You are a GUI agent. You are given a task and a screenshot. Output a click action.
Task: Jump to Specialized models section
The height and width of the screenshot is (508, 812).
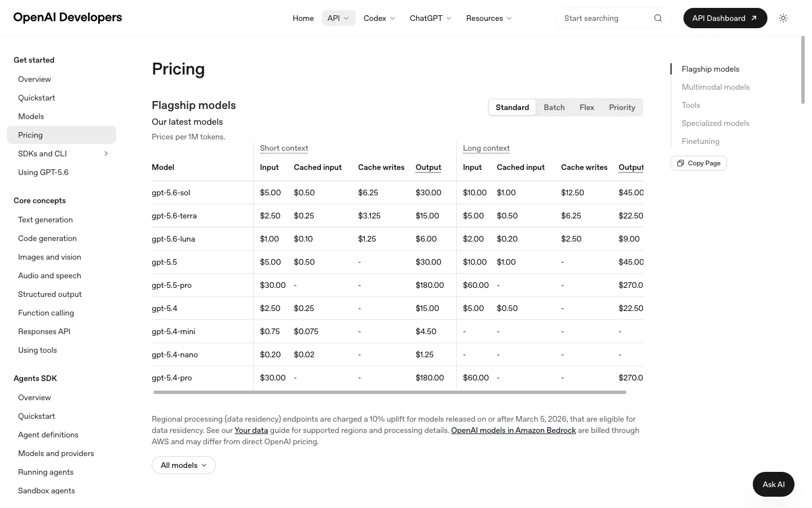click(x=716, y=123)
